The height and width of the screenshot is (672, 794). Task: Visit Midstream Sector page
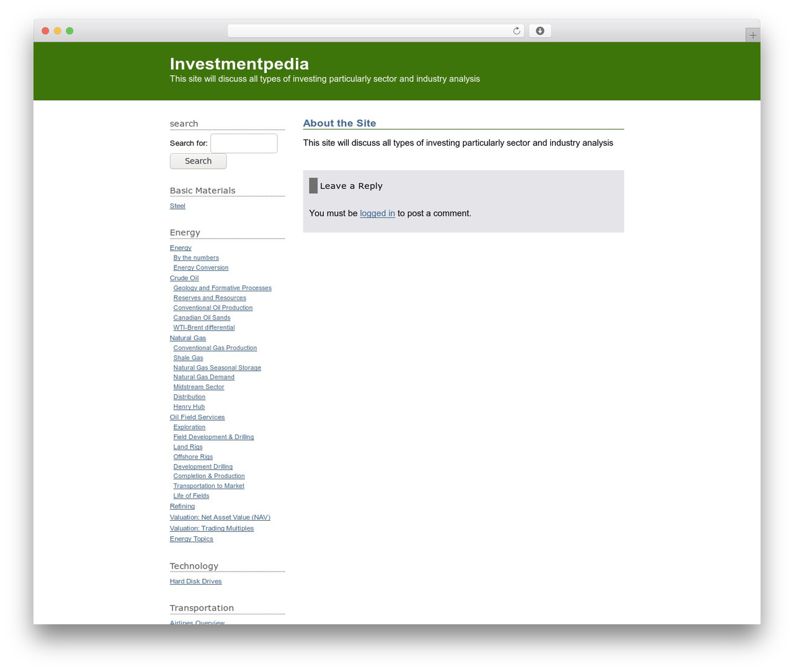point(198,387)
